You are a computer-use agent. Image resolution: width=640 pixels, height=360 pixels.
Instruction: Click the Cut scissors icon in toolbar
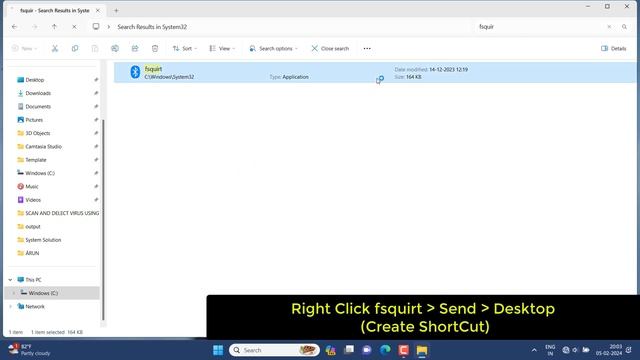55,49
